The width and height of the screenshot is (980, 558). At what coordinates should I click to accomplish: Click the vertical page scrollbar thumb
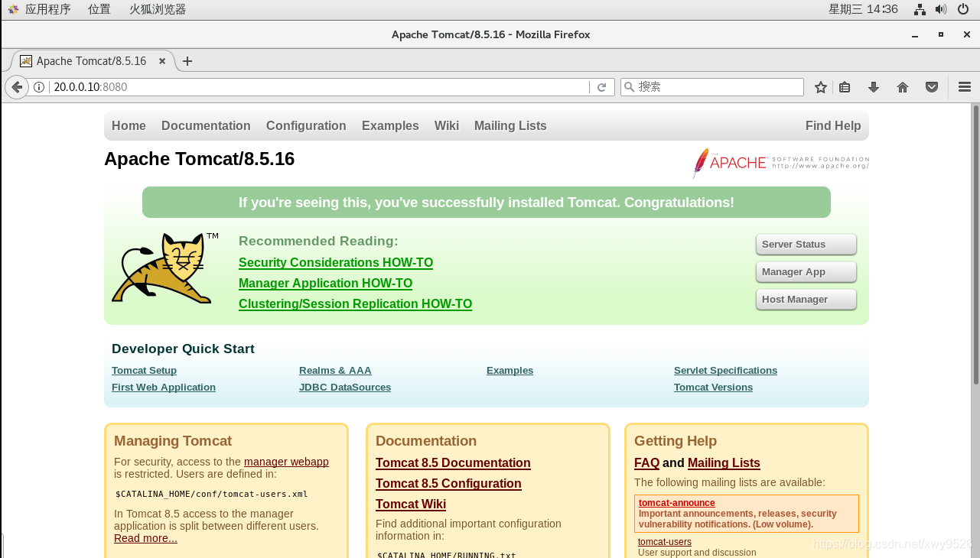tap(975, 245)
